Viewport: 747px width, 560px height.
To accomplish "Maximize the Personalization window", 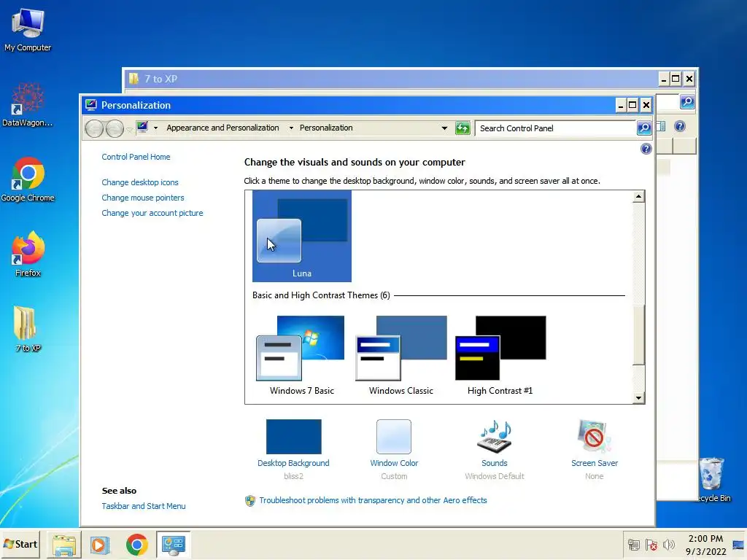I will click(632, 105).
